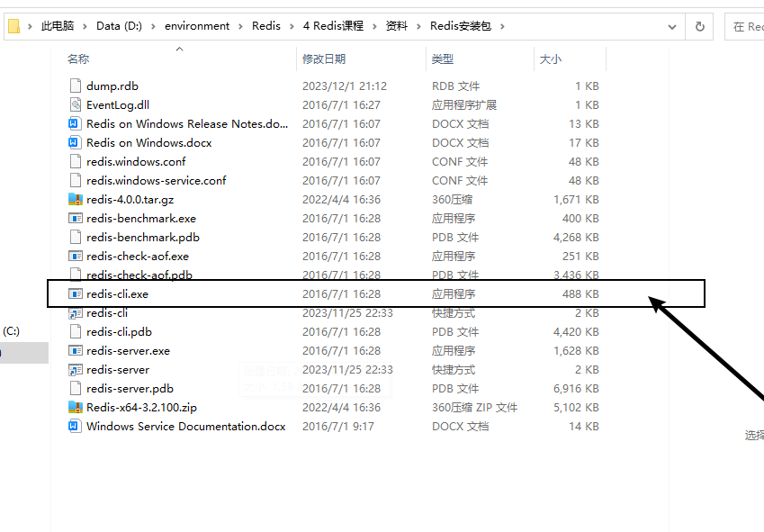Sort by 类型 column header

[x=443, y=59]
